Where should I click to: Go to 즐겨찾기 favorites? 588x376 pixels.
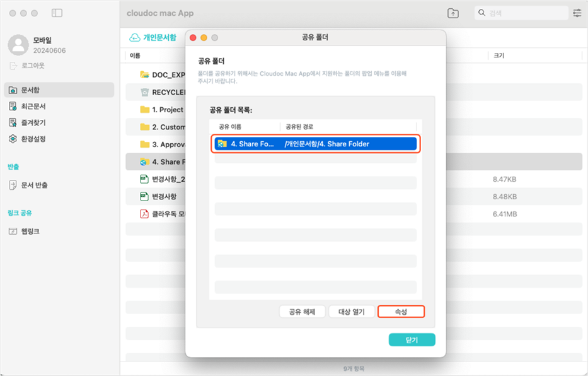34,123
